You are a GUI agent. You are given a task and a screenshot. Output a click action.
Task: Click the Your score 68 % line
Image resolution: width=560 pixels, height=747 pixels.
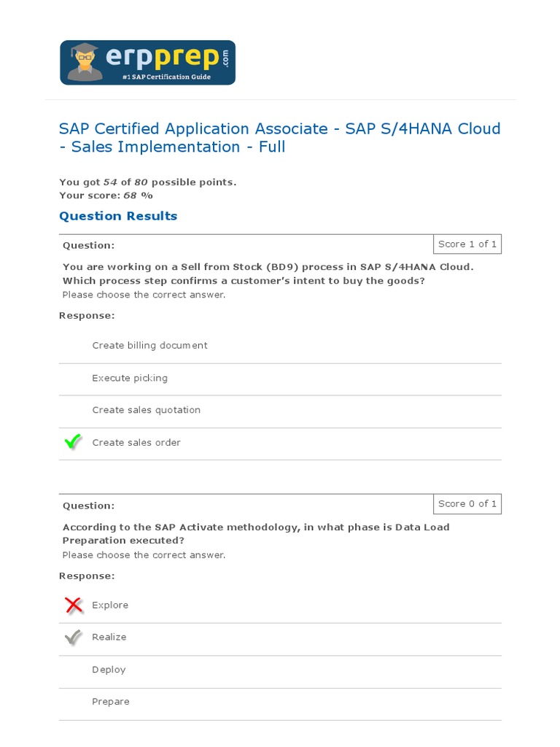coord(106,196)
